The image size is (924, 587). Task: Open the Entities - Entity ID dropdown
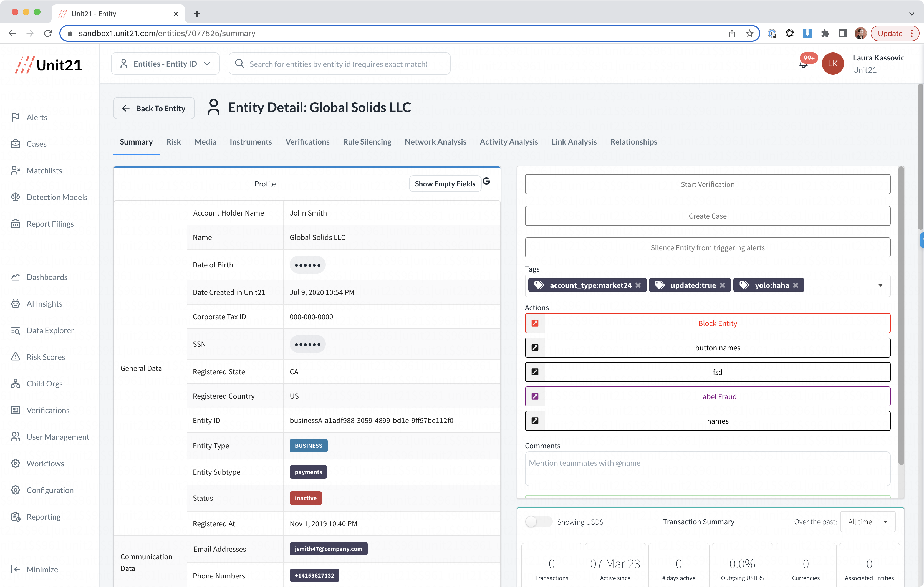pos(165,64)
